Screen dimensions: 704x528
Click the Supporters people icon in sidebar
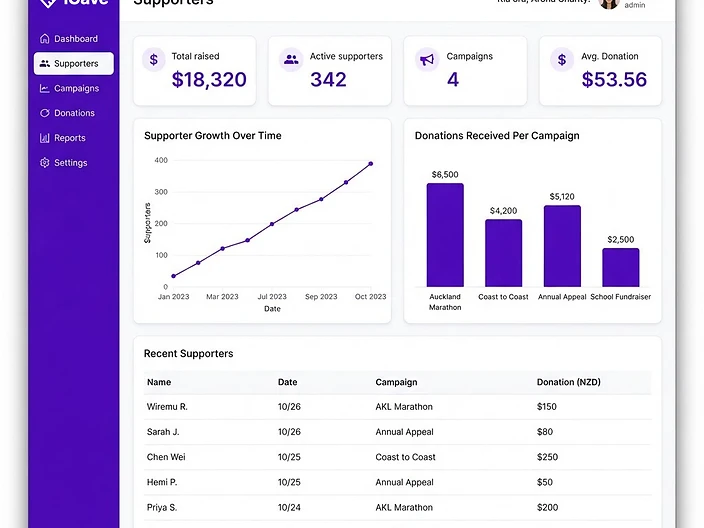point(44,63)
